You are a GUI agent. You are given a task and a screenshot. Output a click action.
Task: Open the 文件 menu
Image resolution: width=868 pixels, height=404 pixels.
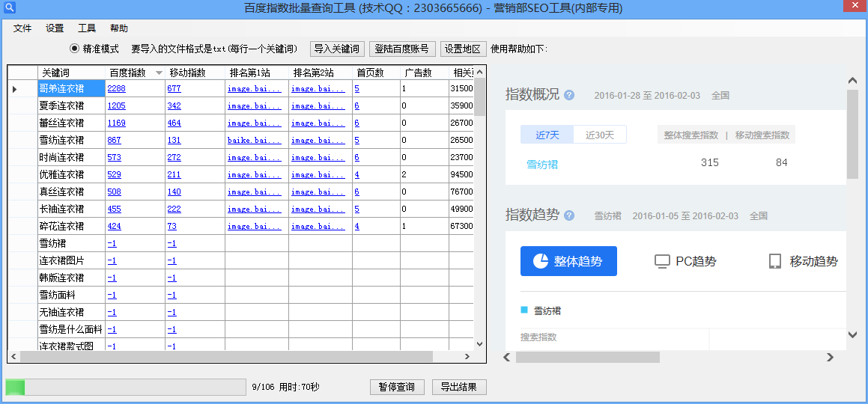[22, 28]
